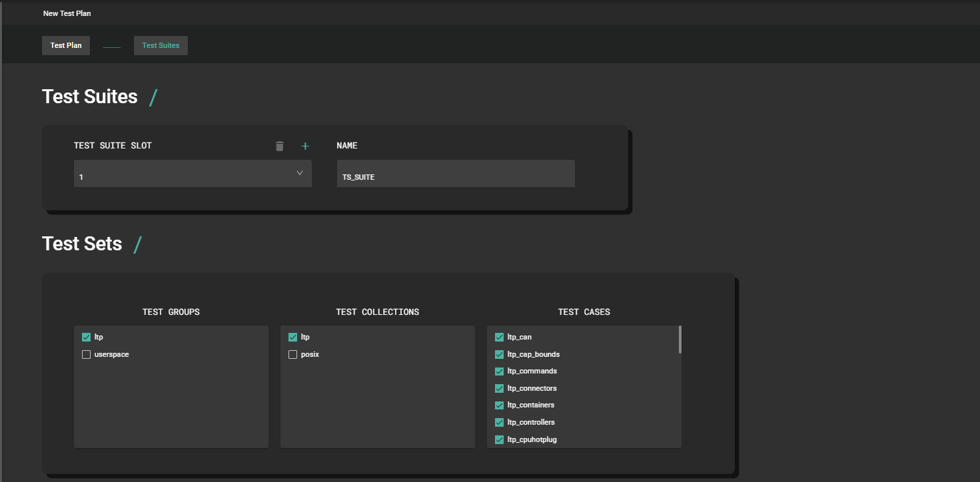Click the TEST SUITE SLOT label

[x=113, y=146]
